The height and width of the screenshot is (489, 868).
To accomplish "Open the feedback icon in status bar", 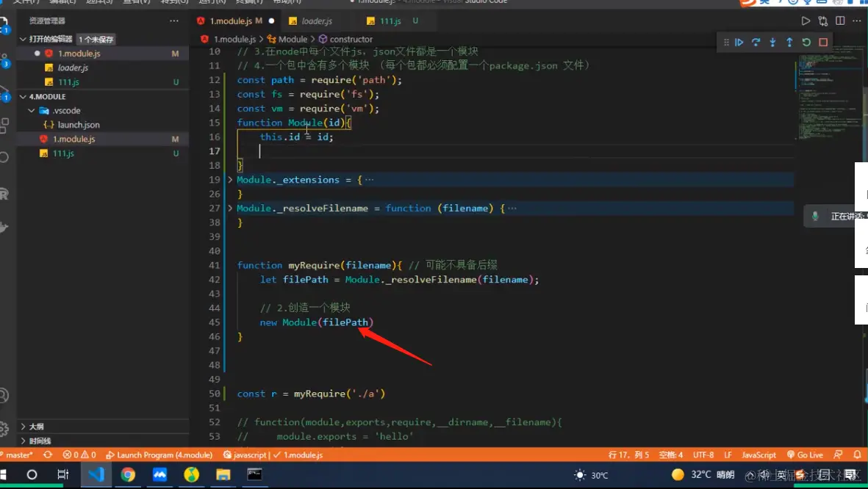I will point(838,454).
